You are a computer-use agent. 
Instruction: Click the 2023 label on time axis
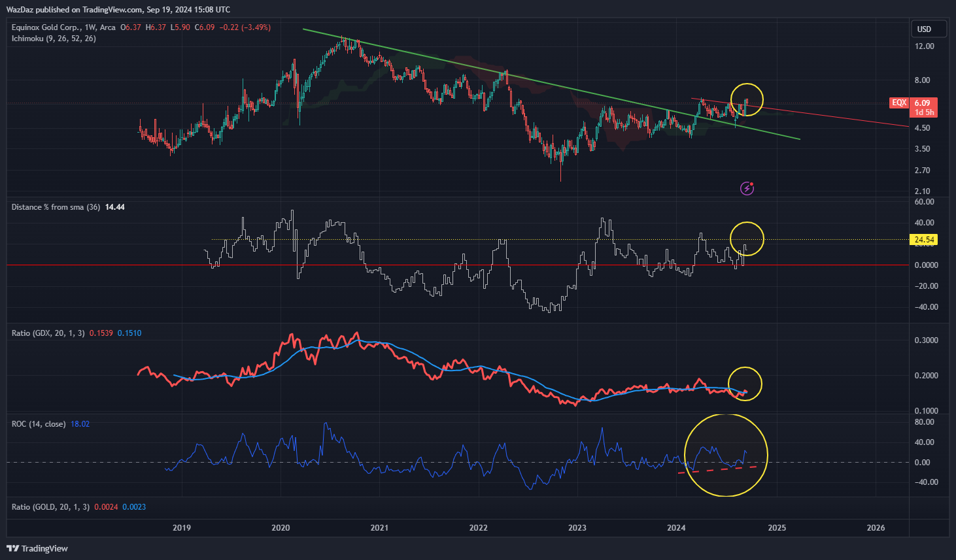point(577,528)
